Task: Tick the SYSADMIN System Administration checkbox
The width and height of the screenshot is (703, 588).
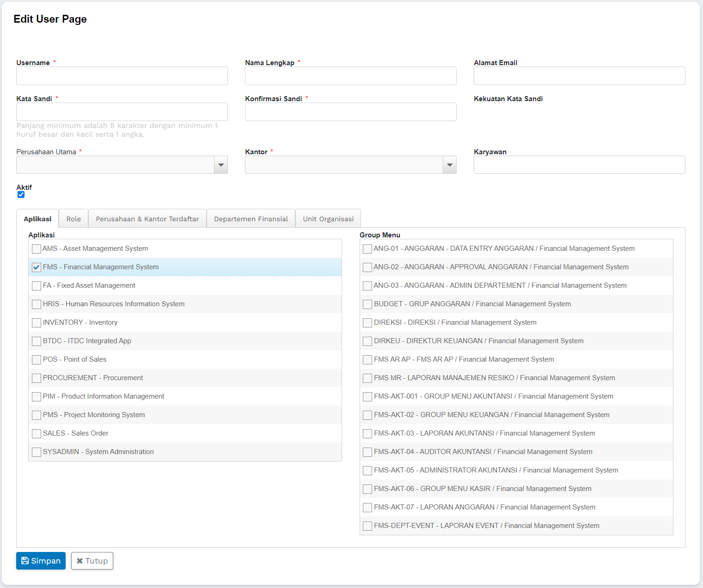Action: point(37,452)
